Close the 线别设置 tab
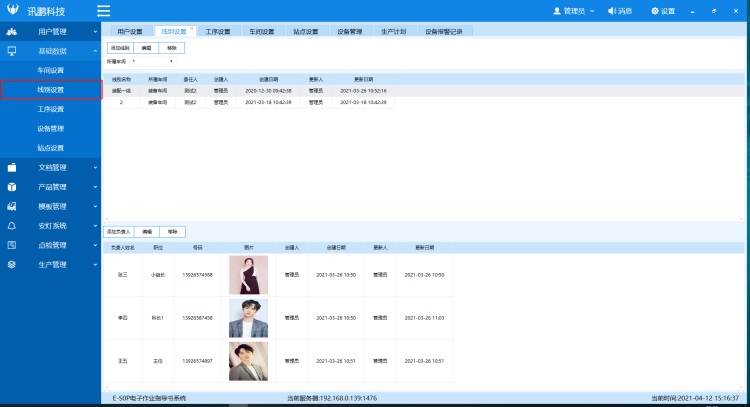The width and height of the screenshot is (750, 407). [x=192, y=28]
